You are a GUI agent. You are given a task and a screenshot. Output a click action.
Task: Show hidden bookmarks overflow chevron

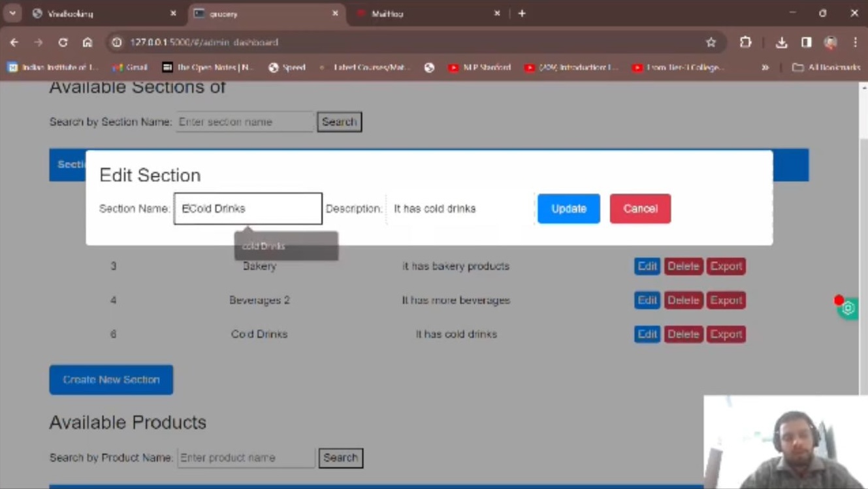[x=765, y=67]
